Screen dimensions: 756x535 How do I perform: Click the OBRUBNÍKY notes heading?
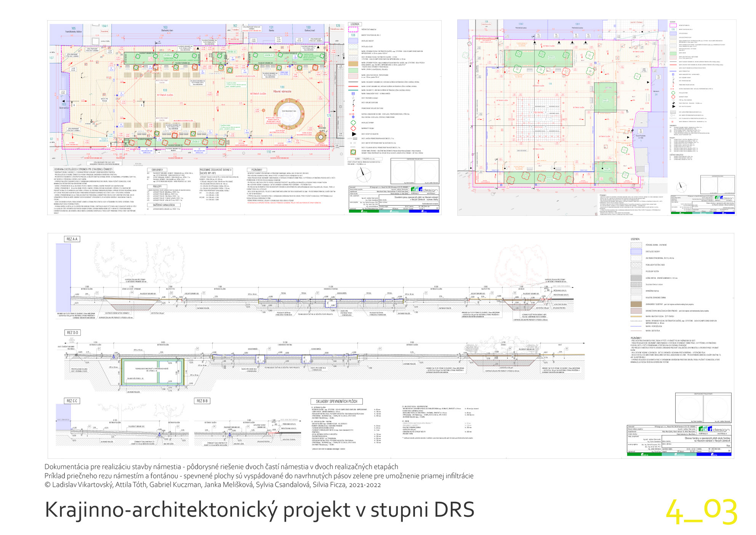157,170
